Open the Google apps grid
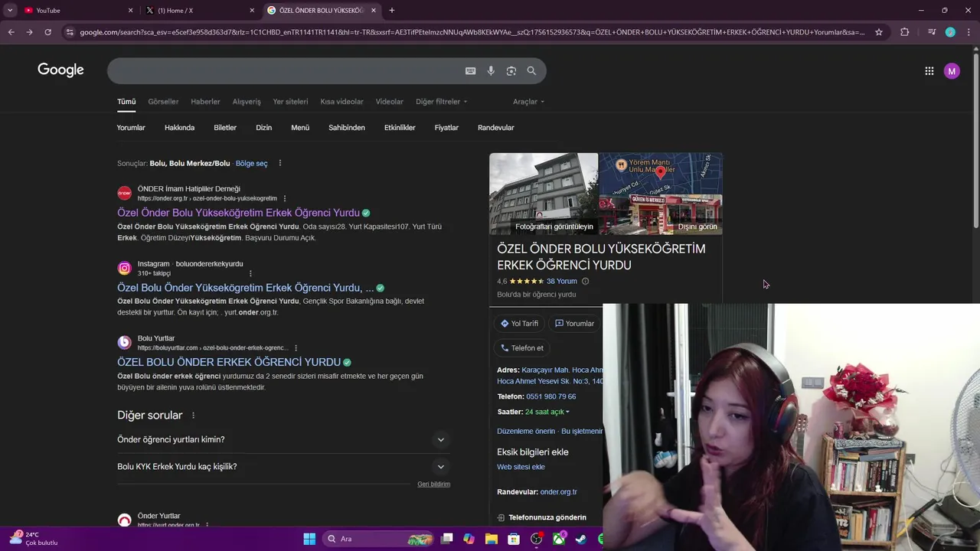Viewport: 980px width, 551px height. 929,70
